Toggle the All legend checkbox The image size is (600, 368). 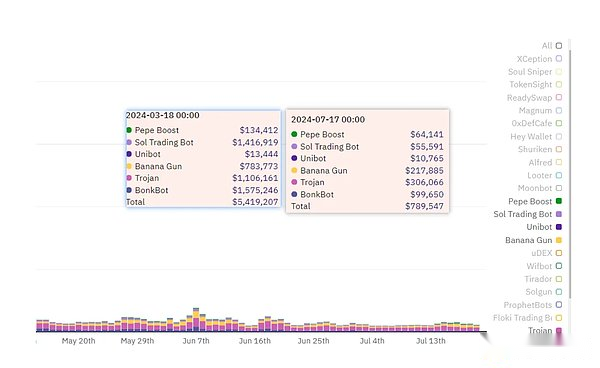pyautogui.click(x=559, y=46)
